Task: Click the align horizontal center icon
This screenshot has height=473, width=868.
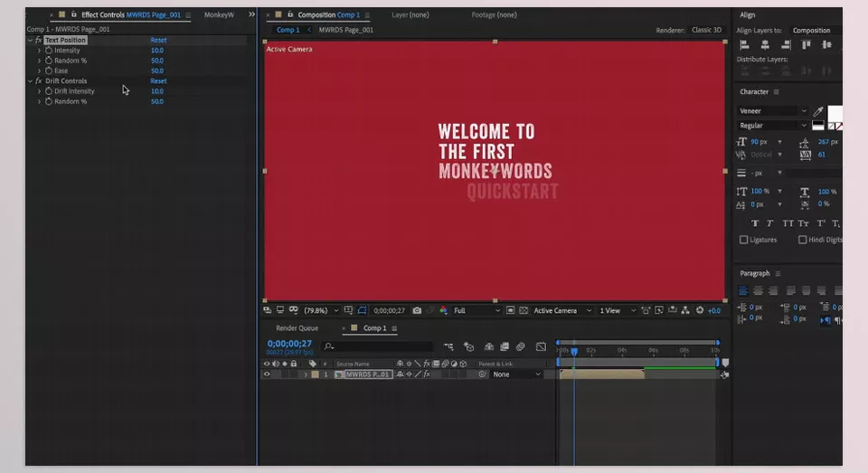Action: 765,45
